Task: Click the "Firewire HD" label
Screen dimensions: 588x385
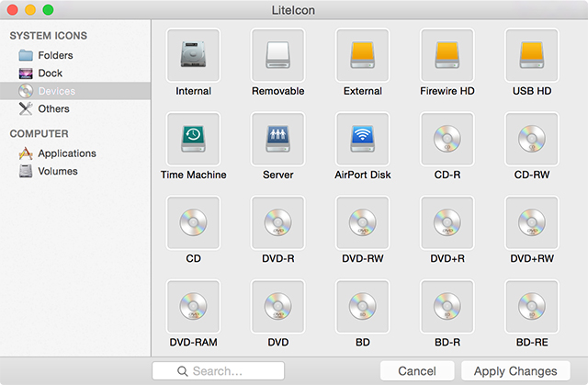Action: point(447,91)
